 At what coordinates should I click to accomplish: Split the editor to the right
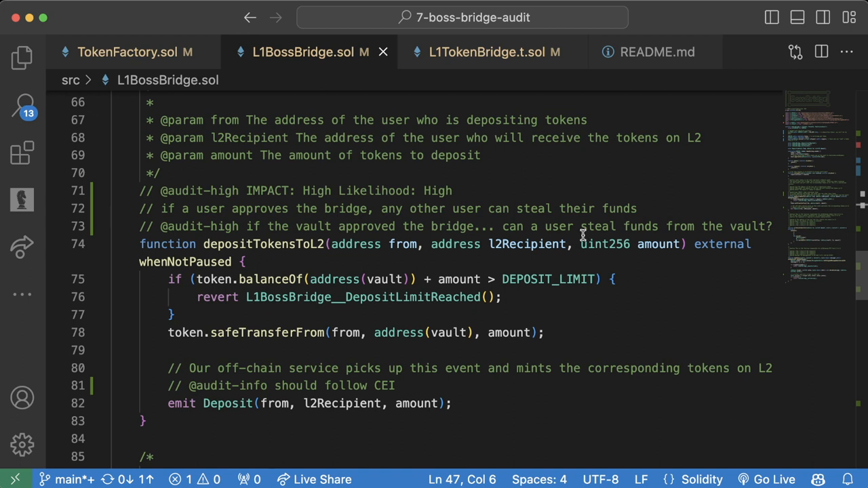click(821, 52)
